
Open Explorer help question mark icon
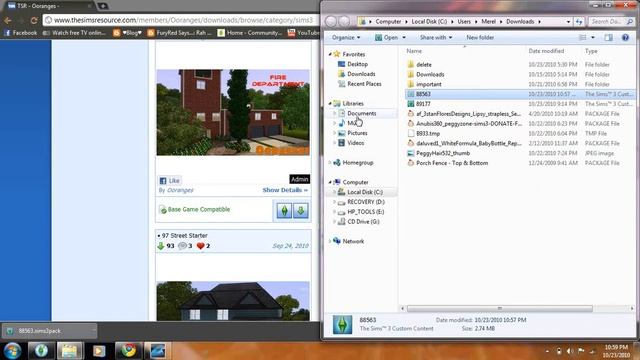[x=625, y=38]
